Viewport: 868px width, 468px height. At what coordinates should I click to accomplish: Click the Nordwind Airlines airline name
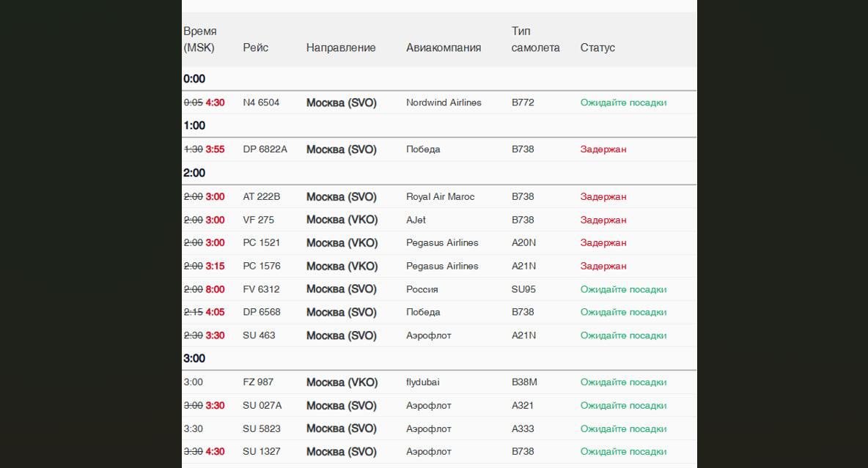[x=444, y=103]
